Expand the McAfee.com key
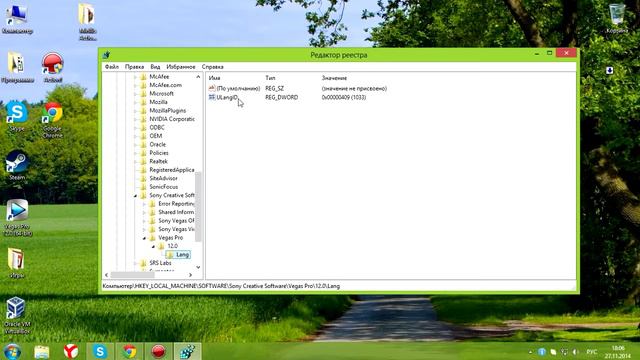 tap(136, 85)
